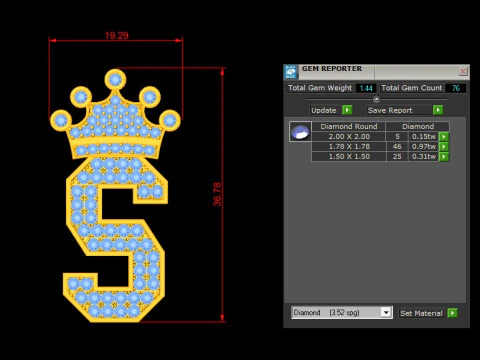
Task: Click green arrow for 1.78 X 1.78 row
Action: pyautogui.click(x=444, y=147)
